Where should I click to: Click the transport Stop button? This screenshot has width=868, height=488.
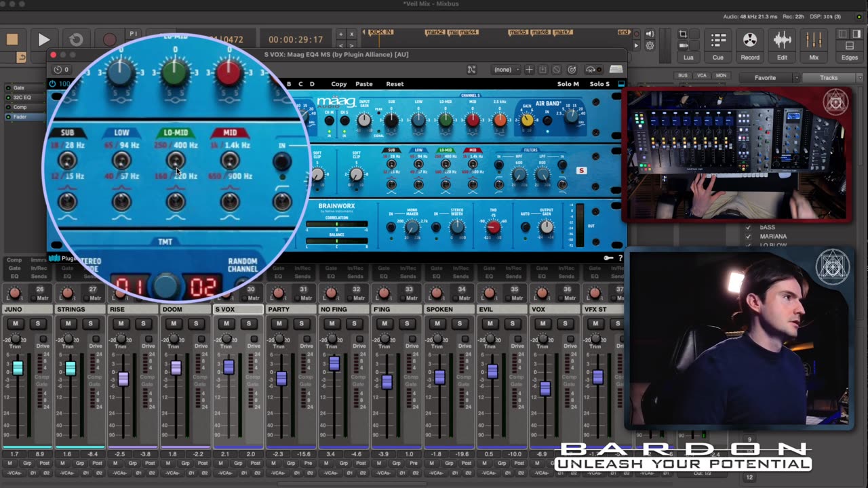point(12,39)
